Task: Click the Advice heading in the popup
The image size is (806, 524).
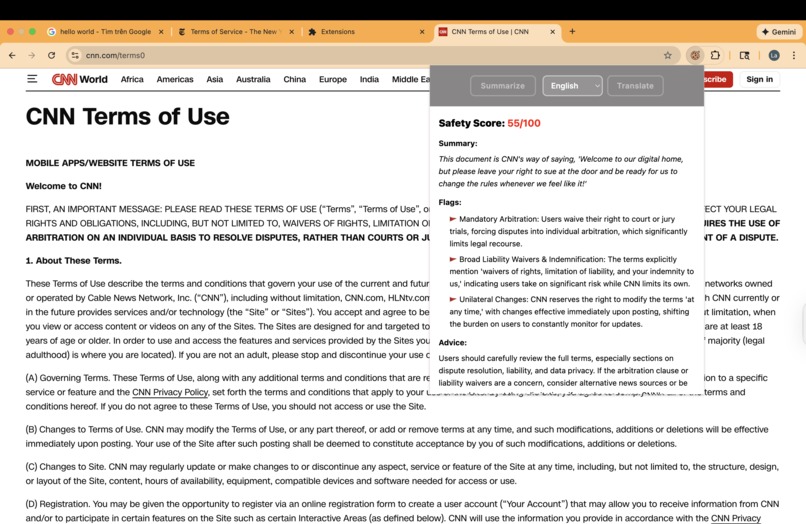Action: coord(452,342)
